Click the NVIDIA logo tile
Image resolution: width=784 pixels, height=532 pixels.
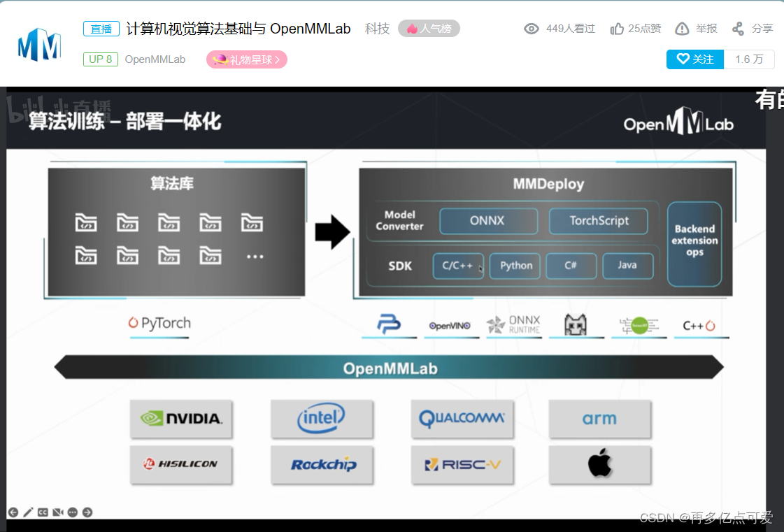(x=181, y=419)
